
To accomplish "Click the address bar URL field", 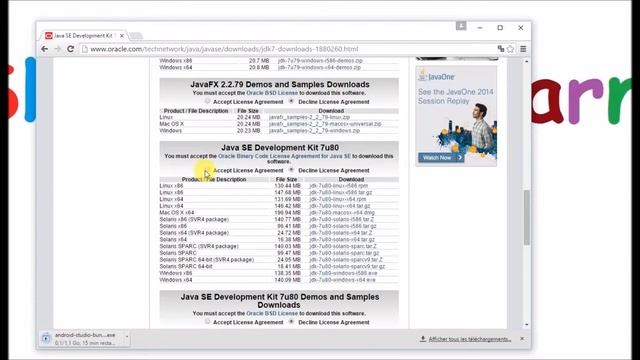I will [x=288, y=49].
